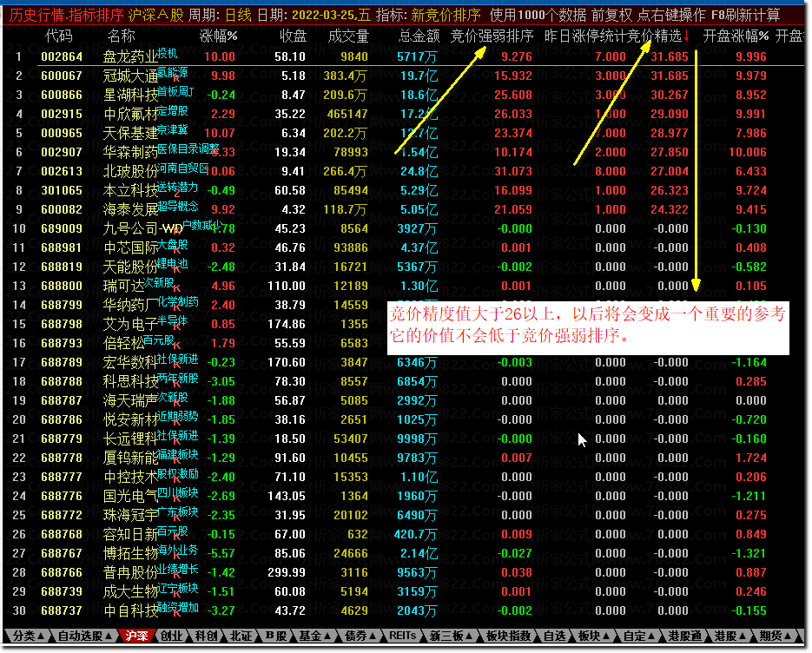Sort by the 涨幅% column header
Screen dimensions: 812x653
click(219, 36)
